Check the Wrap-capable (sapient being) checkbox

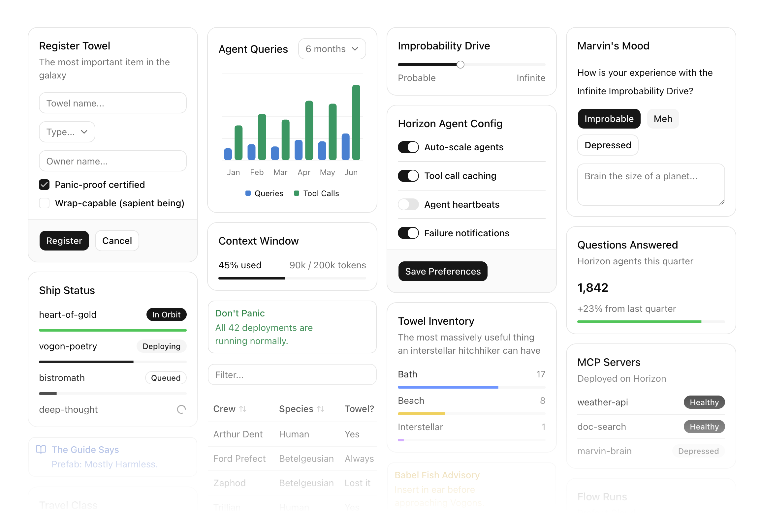[44, 203]
